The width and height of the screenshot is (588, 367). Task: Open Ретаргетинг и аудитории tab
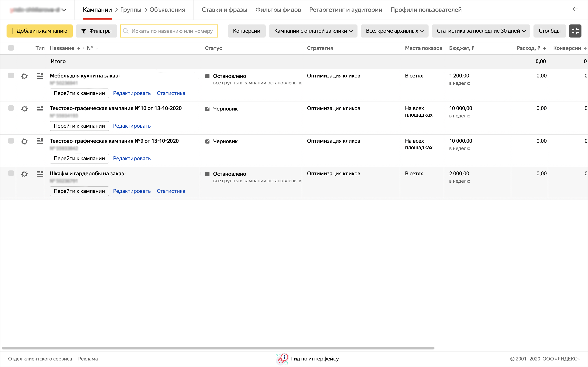point(345,10)
